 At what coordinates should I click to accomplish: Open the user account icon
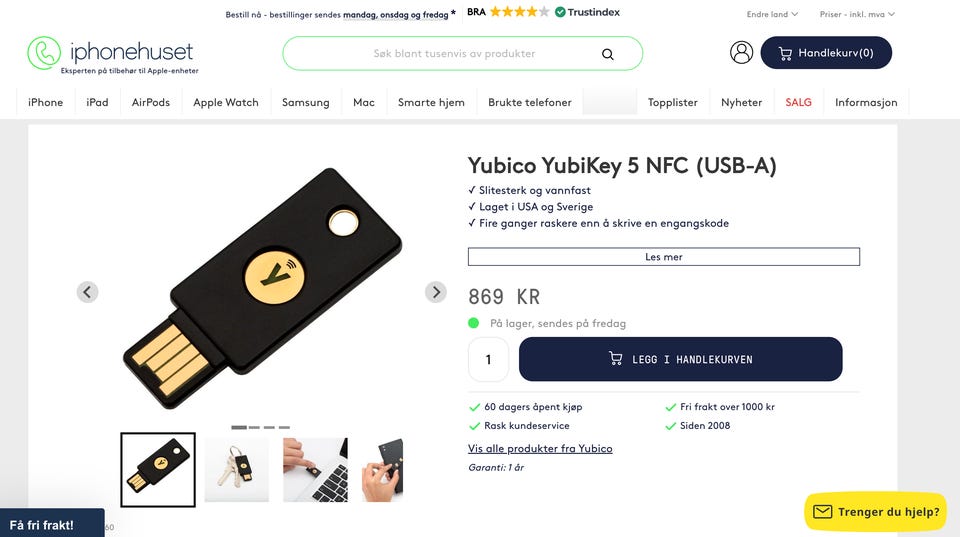pos(741,53)
